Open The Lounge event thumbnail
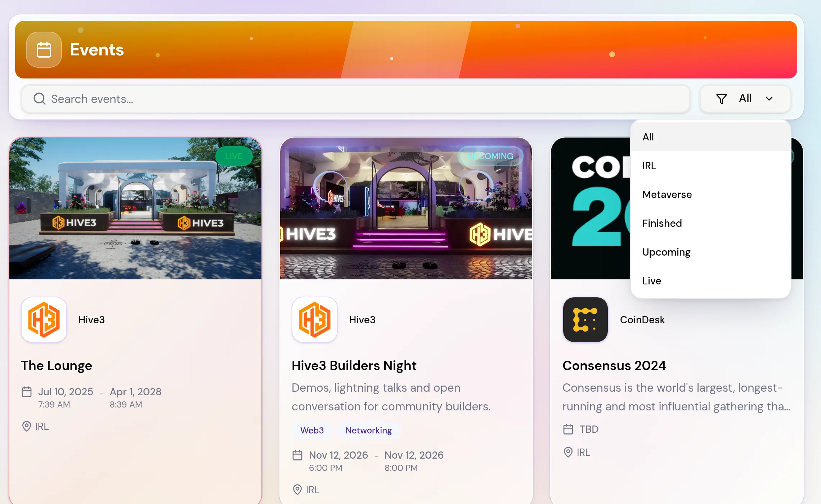821x504 pixels. pos(135,208)
